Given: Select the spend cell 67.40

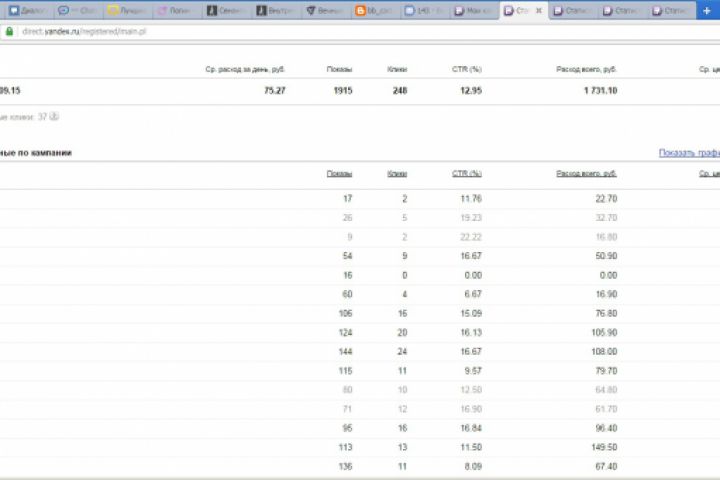Looking at the screenshot, I should (x=606, y=466).
